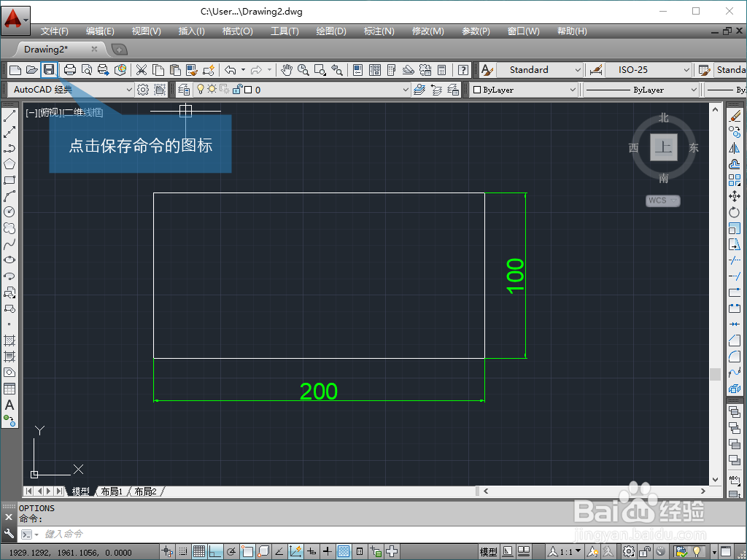The image size is (747, 560).
Task: Toggle 3D Object Snap in status bar
Action: pyautogui.click(x=263, y=551)
